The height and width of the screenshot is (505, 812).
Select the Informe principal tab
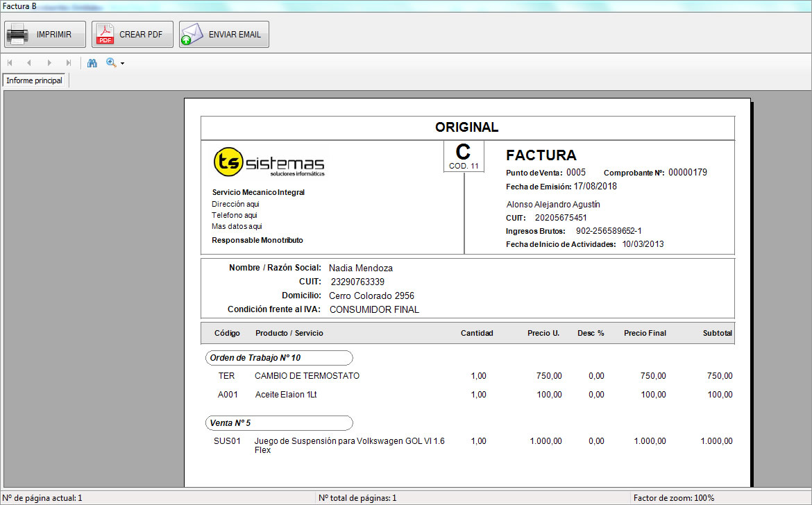[34, 80]
